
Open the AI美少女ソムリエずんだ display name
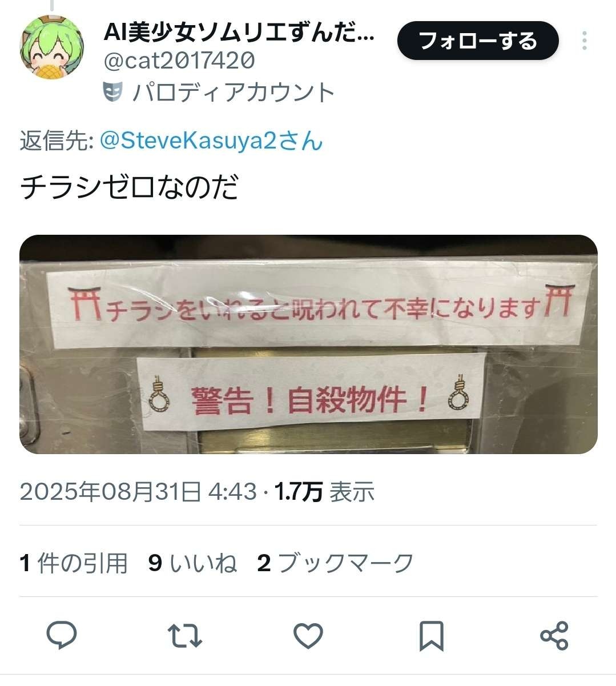(x=239, y=33)
